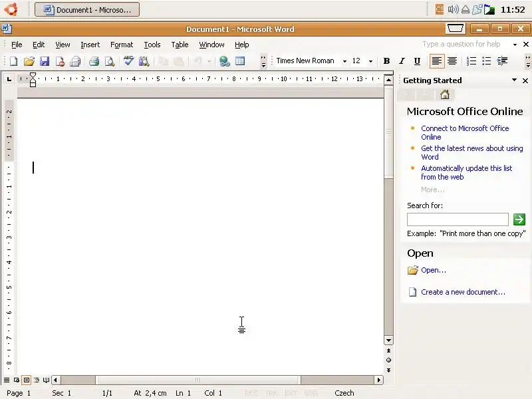Open Print Preview with magnifier icon
Screen dimensions: 532x399
coord(109,61)
